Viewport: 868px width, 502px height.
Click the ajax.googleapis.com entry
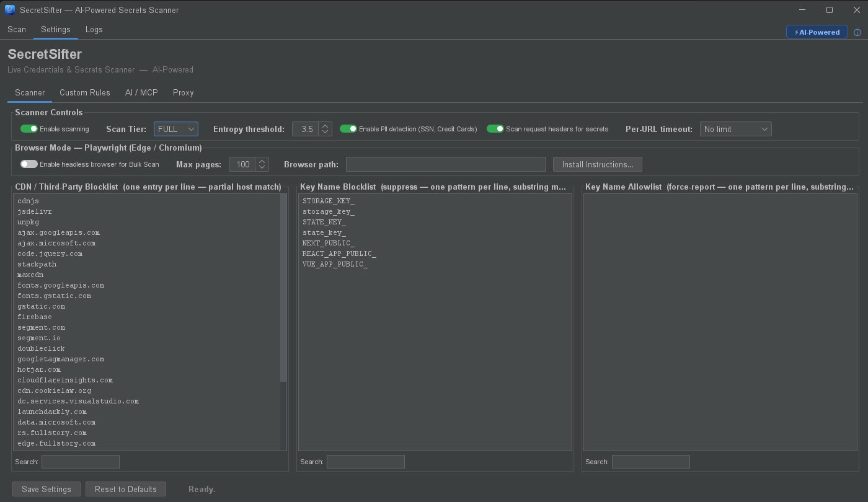click(x=58, y=232)
